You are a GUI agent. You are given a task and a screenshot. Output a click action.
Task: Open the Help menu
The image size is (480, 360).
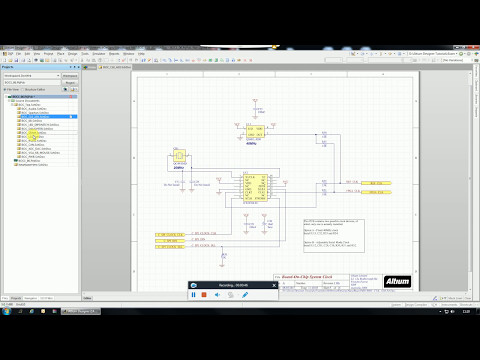click(141, 54)
